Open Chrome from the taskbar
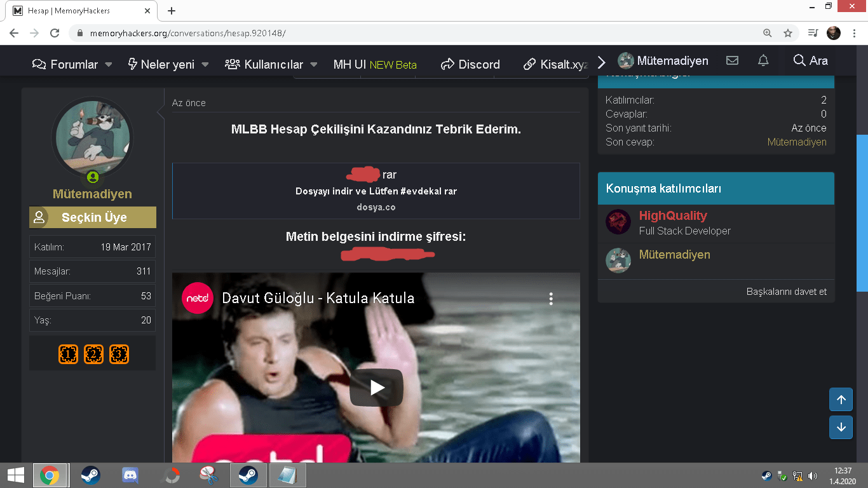The width and height of the screenshot is (868, 488). tap(50, 475)
